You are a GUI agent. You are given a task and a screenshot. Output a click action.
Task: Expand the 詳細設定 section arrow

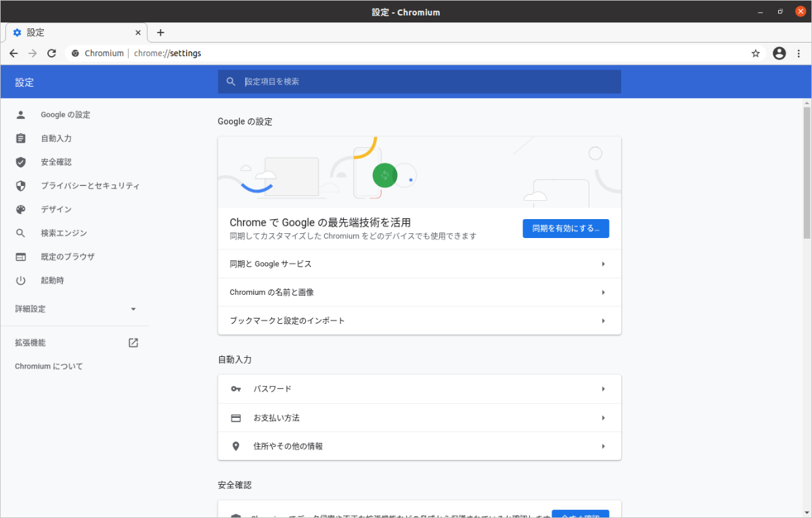[x=133, y=309]
